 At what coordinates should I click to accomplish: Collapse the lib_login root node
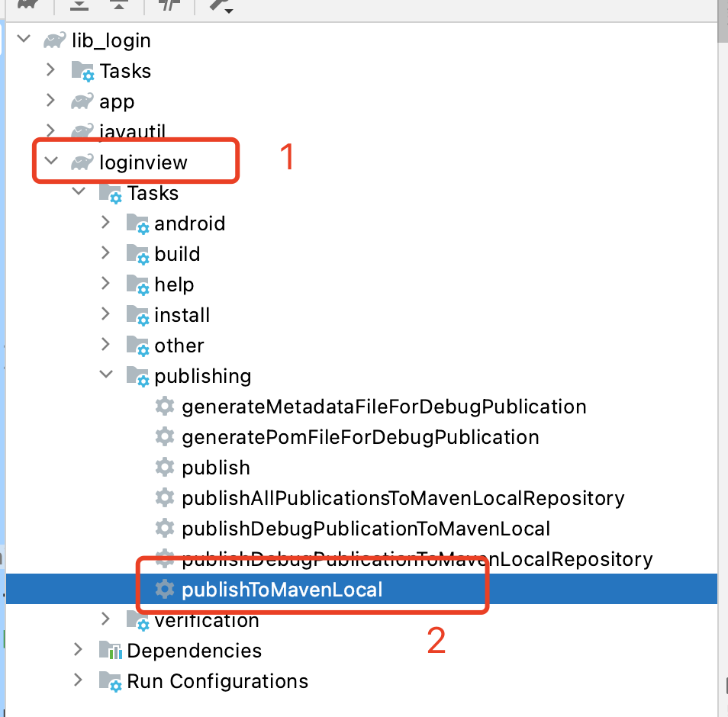(24, 38)
